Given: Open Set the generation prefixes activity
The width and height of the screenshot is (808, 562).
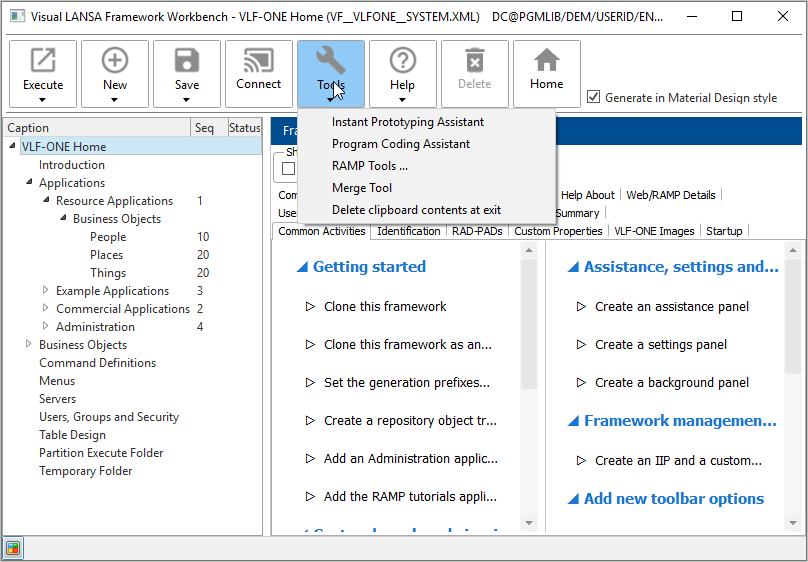Looking at the screenshot, I should point(407,383).
